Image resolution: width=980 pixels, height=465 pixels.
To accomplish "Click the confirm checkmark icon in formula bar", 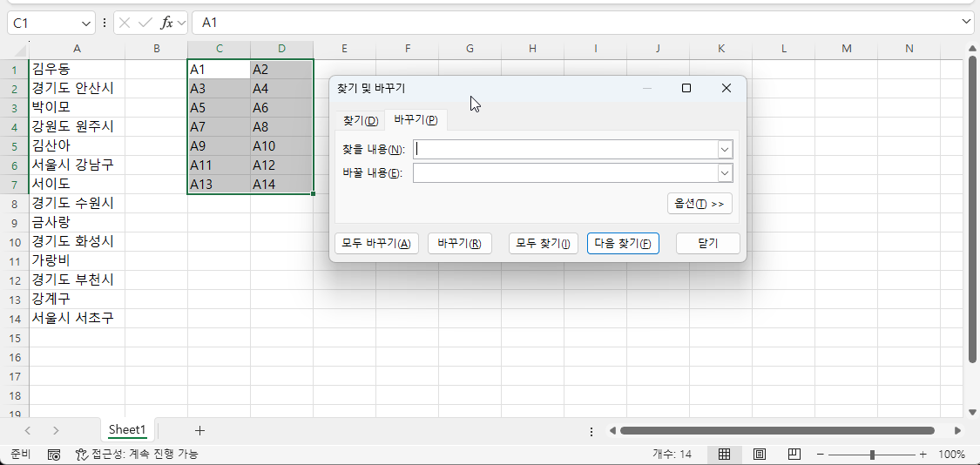I will [x=145, y=24].
